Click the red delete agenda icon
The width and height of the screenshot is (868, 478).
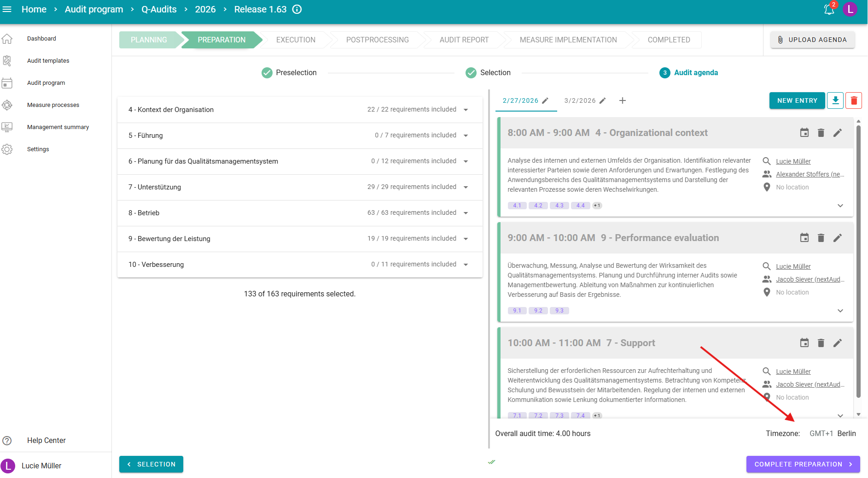click(x=854, y=100)
